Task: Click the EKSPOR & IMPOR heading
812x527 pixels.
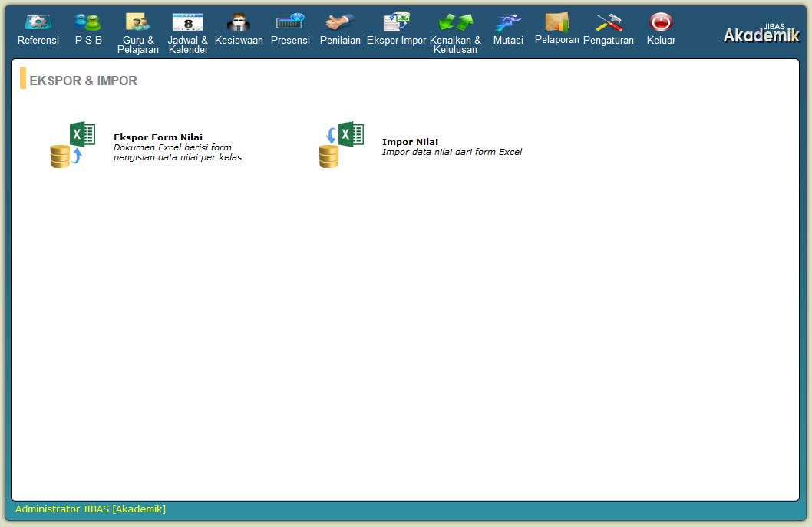Action: point(84,81)
